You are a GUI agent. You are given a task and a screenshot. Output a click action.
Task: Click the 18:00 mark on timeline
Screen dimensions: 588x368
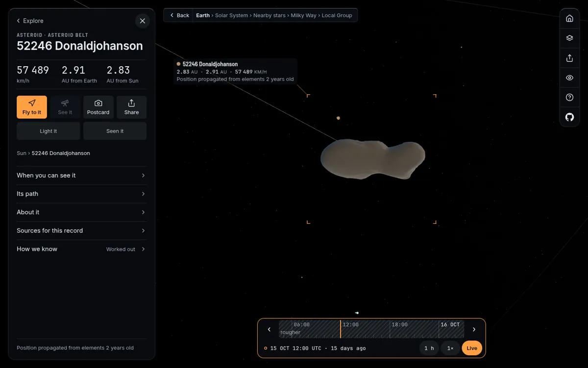399,324
